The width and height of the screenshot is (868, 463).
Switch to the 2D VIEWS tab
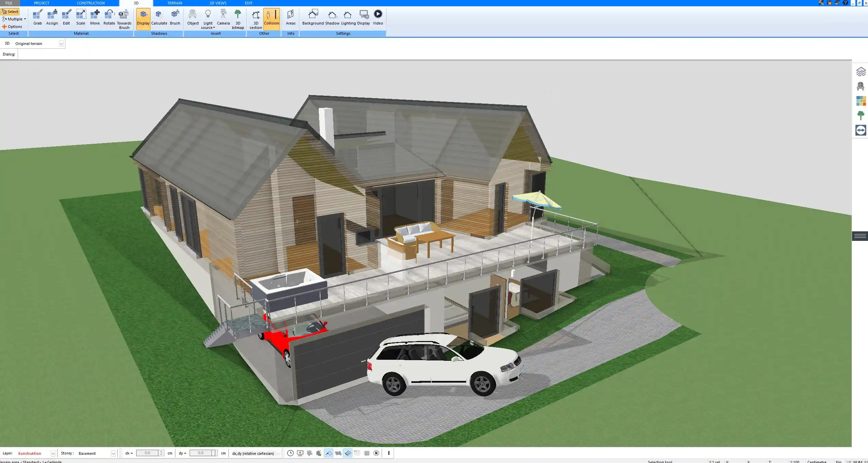(x=218, y=3)
